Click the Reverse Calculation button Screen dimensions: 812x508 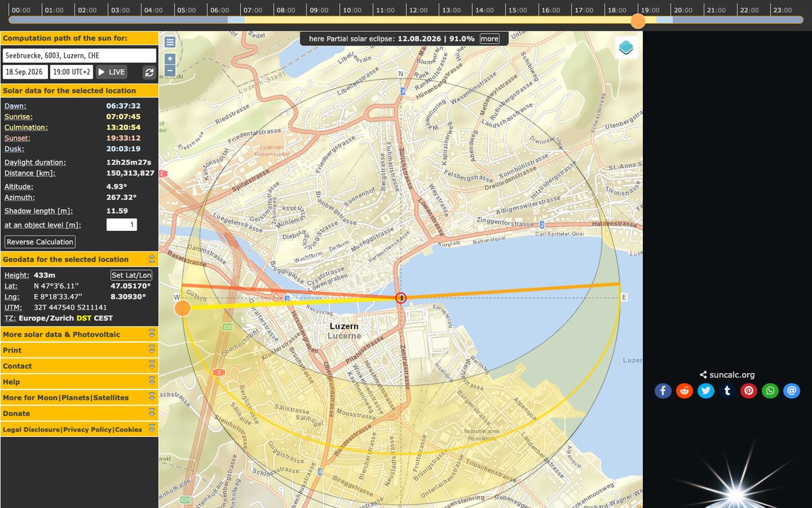[x=40, y=242]
